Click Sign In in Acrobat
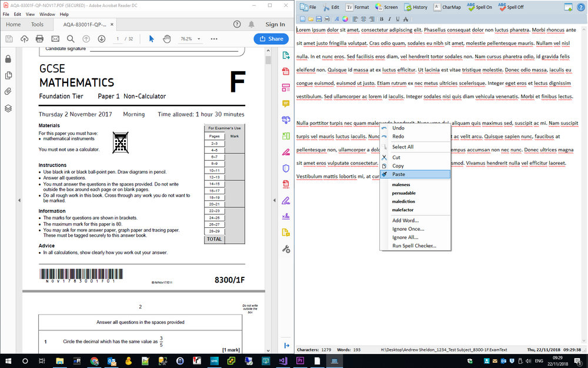 coord(275,24)
